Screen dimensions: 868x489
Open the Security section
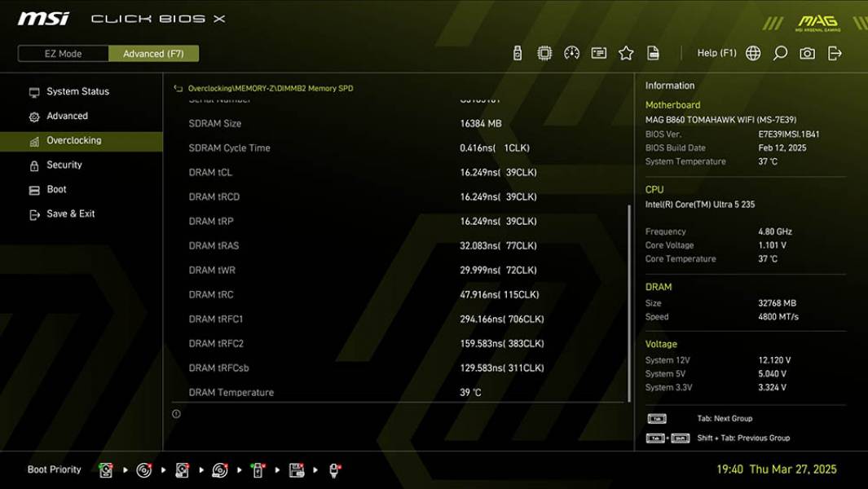point(82,165)
